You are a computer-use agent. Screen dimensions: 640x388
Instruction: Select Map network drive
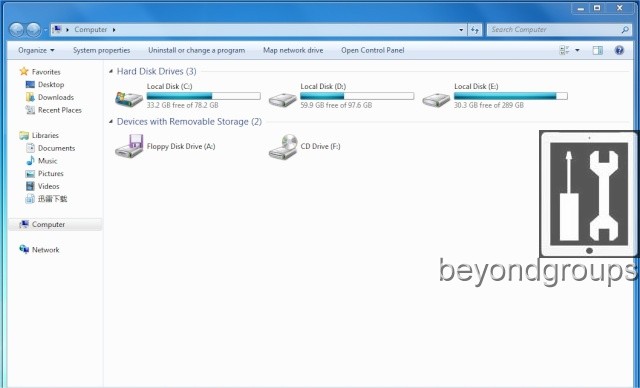click(293, 50)
